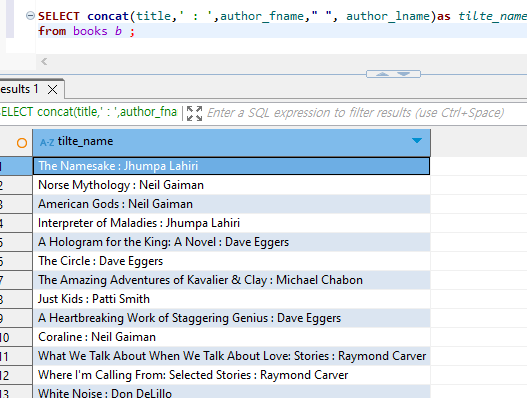Select cell 'What We Talk About When We Talk About Love'

[x=231, y=356]
